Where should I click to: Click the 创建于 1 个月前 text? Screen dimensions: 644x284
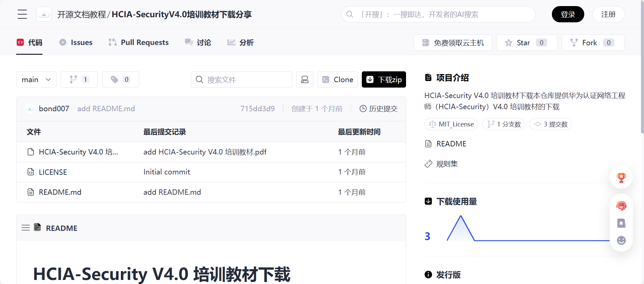pyautogui.click(x=317, y=109)
